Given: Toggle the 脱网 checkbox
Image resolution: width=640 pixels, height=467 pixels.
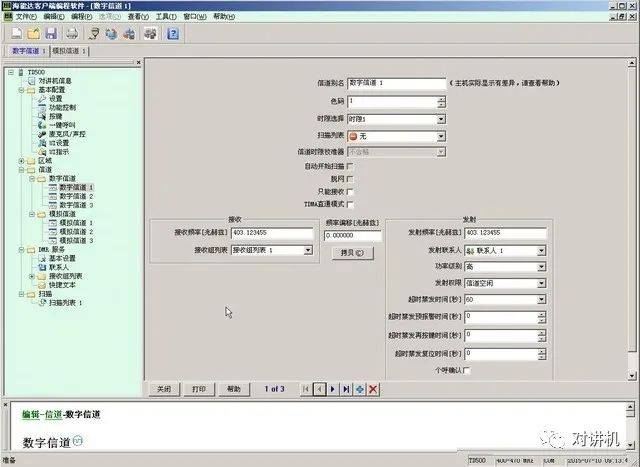Looking at the screenshot, I should coord(349,178).
